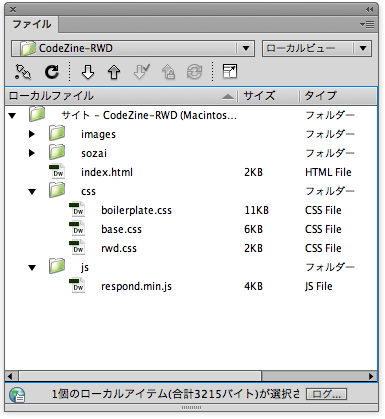Image resolution: width=385 pixels, height=419 pixels.
Task: Click the Dw icon for base.css
Action: click(77, 229)
